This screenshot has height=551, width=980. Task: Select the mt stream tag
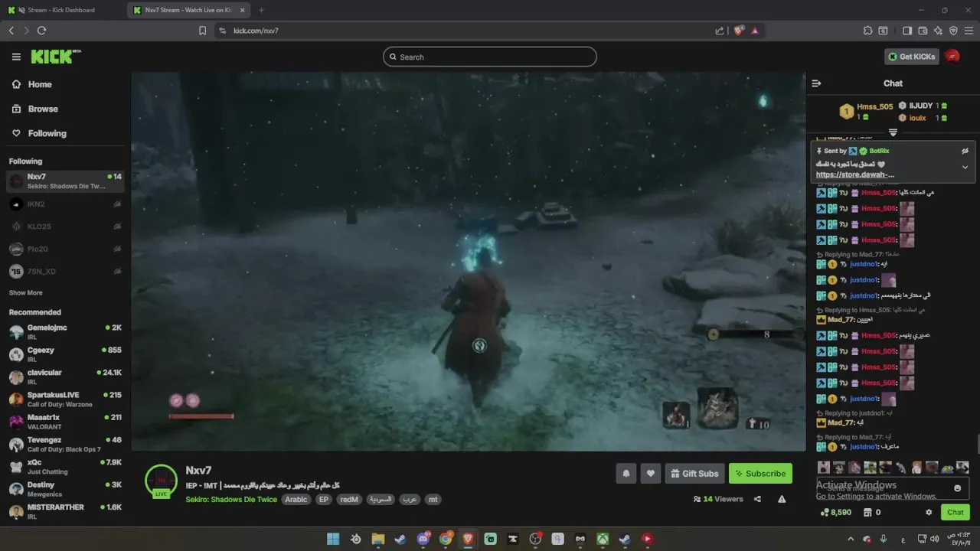(x=433, y=500)
